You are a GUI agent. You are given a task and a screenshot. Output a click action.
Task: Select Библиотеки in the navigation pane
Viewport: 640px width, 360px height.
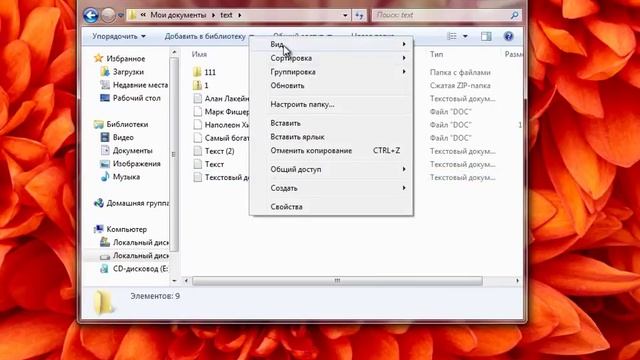point(127,124)
